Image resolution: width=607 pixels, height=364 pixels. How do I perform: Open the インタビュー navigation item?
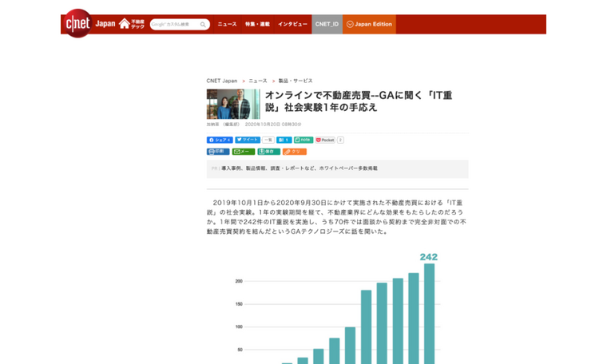coord(292,24)
